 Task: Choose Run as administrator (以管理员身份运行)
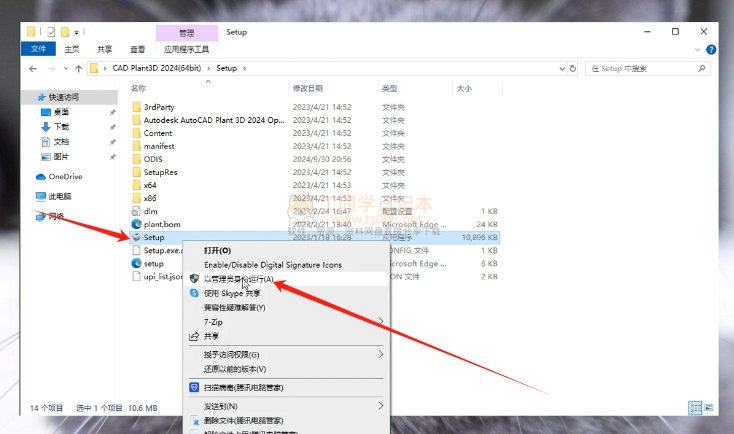(239, 279)
